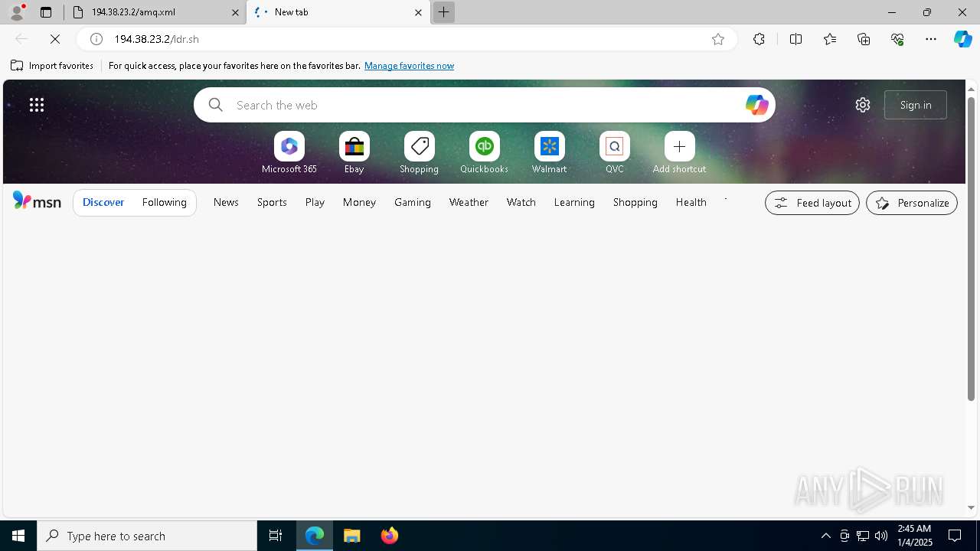Open Collections icon

coord(864,39)
